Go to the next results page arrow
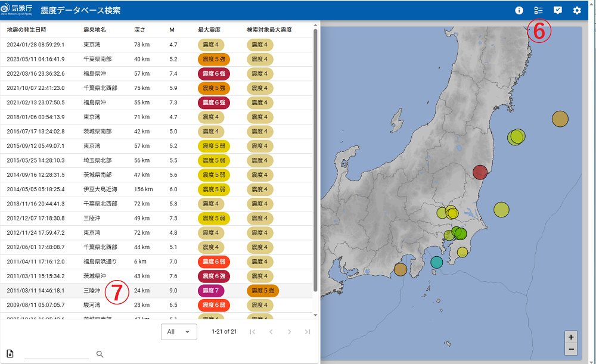596x364 pixels. (x=289, y=332)
